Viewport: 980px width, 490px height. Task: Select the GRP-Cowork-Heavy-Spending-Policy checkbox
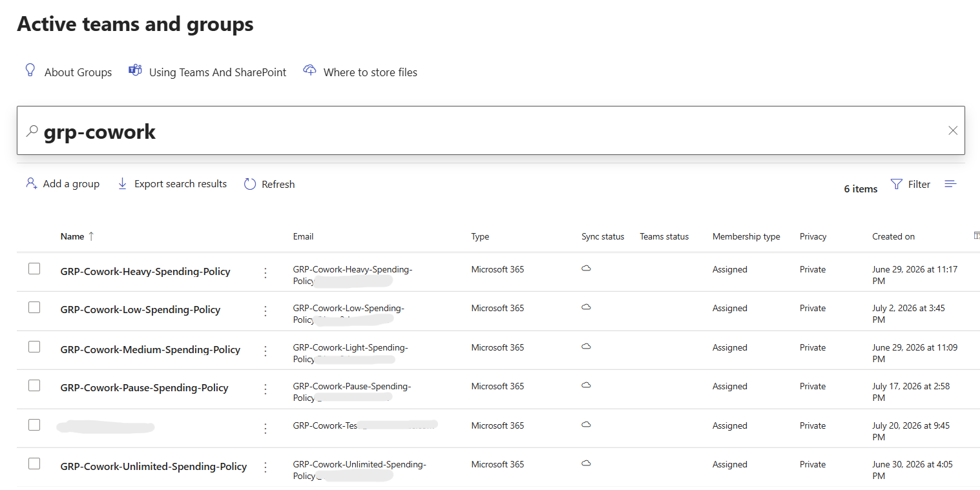pos(34,269)
